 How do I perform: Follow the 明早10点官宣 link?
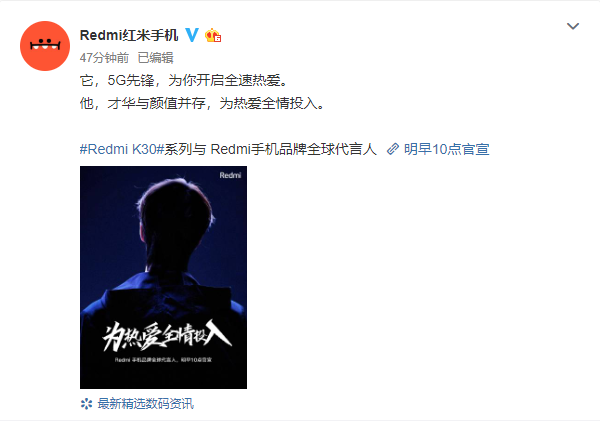pos(447,149)
